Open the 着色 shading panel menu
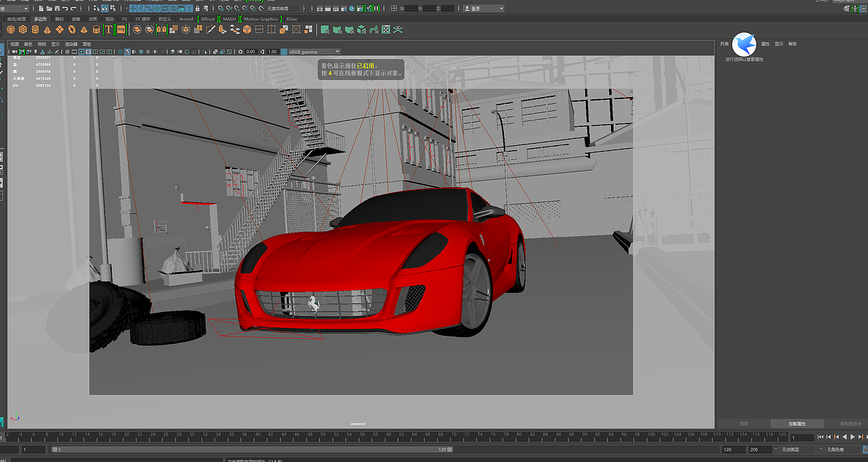Screen dimensions: 868x462 click(28, 44)
